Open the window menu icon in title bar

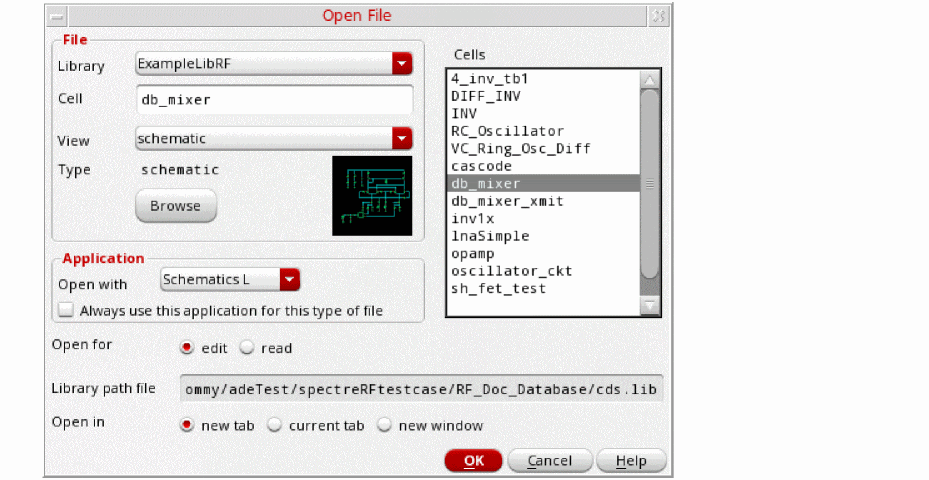tap(58, 16)
